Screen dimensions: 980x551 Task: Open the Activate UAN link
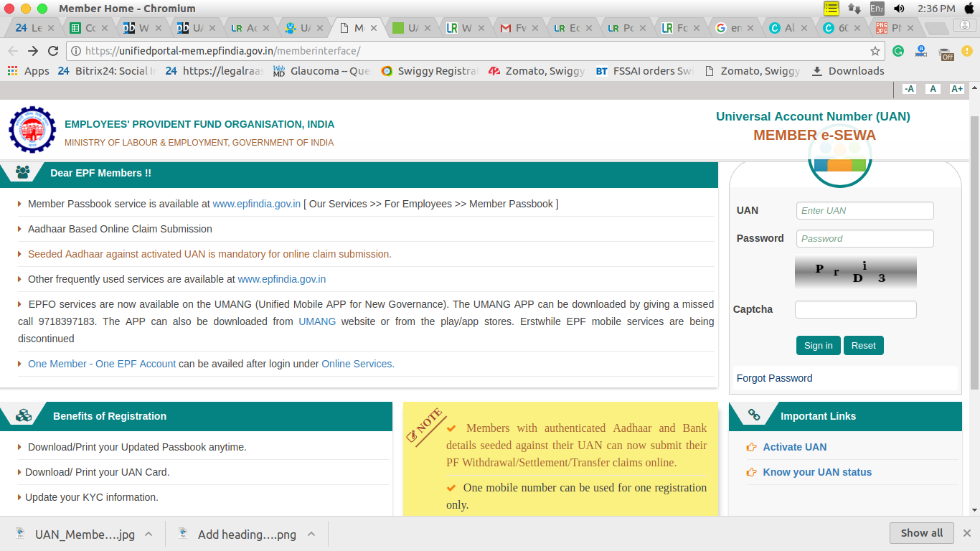pos(794,447)
